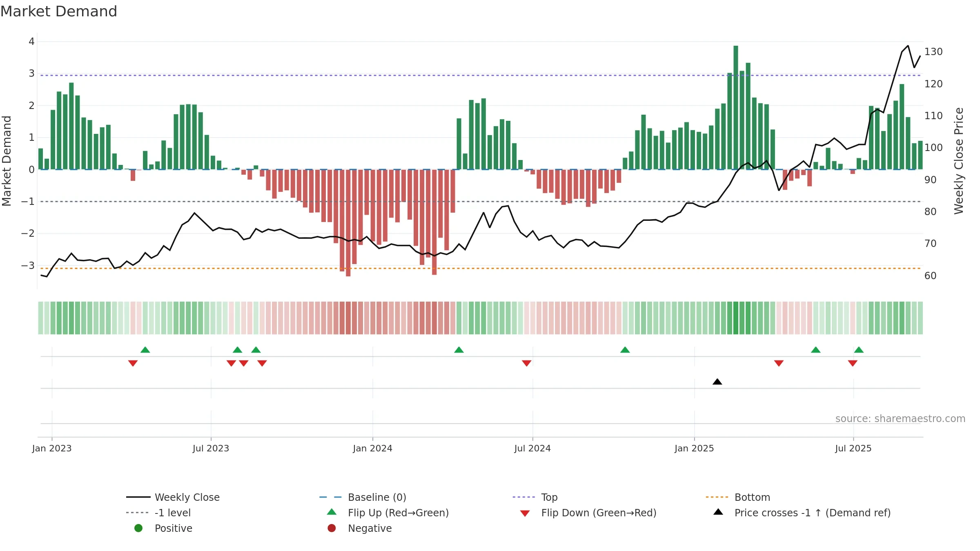The width and height of the screenshot is (980, 551).
Task: Click the red Negative circle in the legend
Action: (x=332, y=528)
